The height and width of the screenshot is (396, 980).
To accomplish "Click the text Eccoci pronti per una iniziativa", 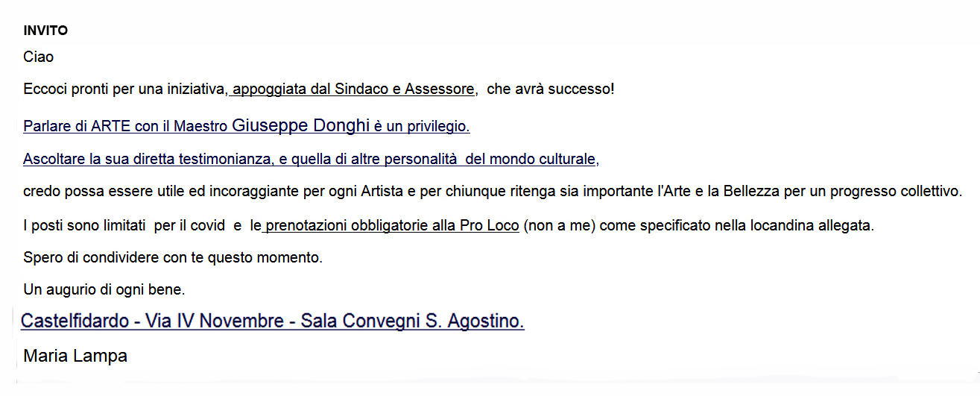I will coord(125,89).
